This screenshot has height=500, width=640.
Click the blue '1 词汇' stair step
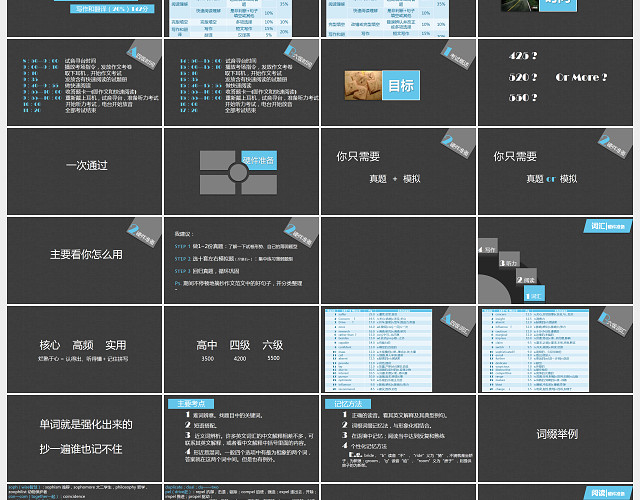534,293
